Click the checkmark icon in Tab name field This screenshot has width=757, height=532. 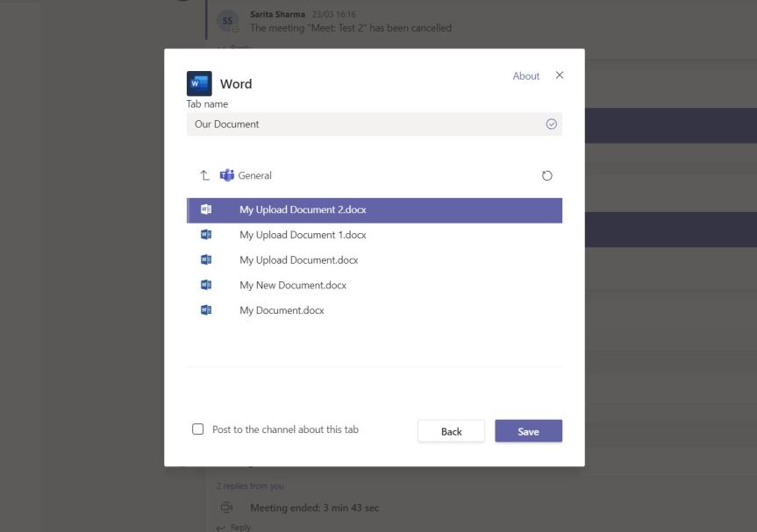551,124
